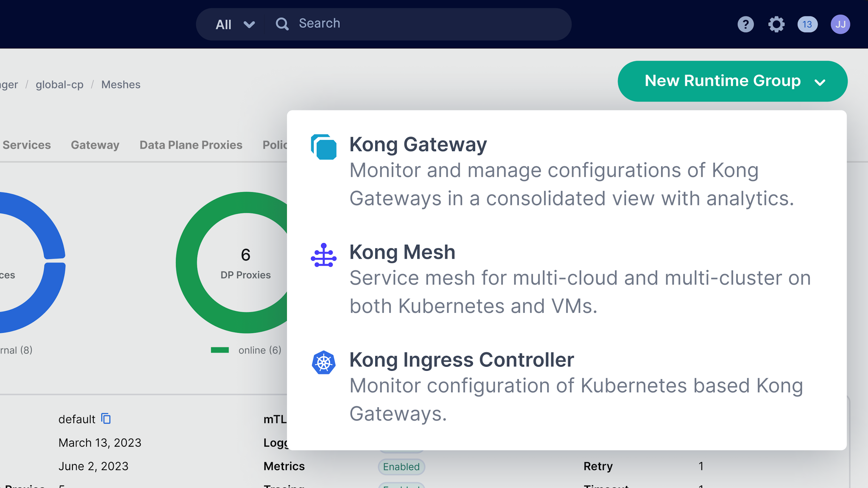The height and width of the screenshot is (488, 868).
Task: Go to the global-cp breadcrumb link
Action: pos(59,85)
